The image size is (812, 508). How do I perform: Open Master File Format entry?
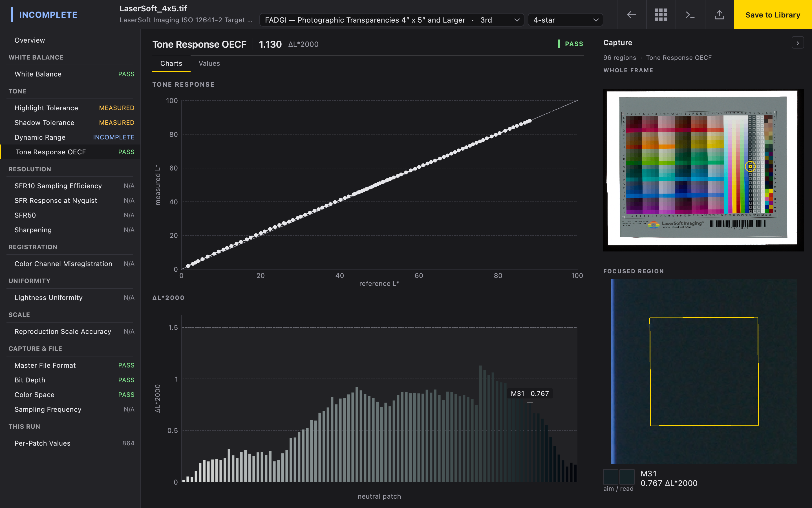click(x=70, y=365)
